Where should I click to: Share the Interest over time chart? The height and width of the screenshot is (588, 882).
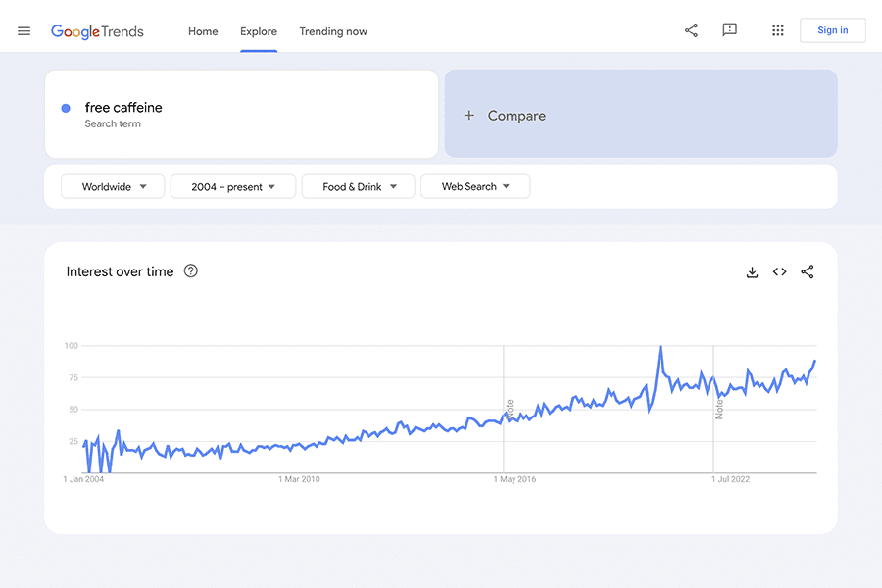pos(808,272)
